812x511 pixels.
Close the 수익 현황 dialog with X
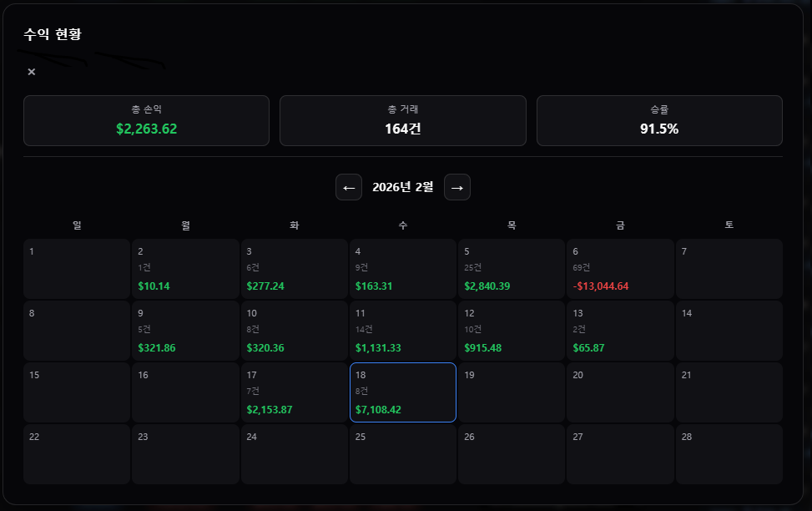32,72
